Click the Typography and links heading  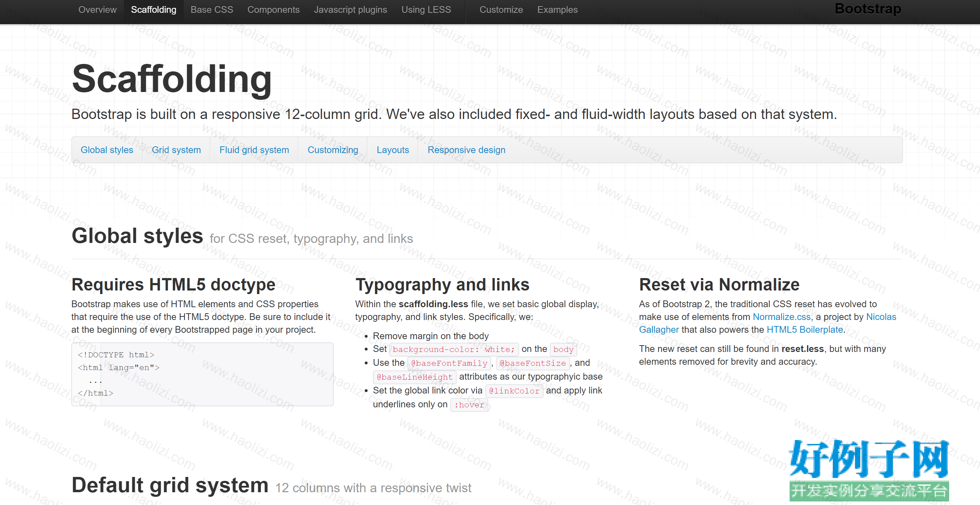point(442,284)
